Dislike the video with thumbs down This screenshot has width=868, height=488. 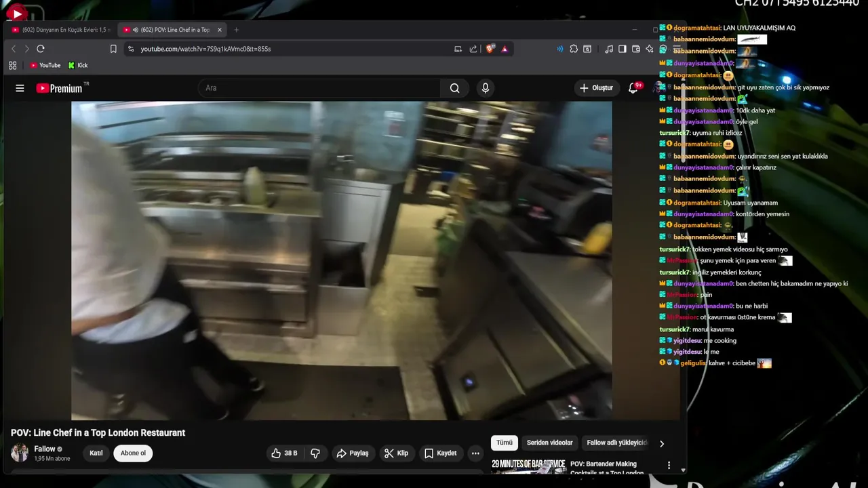point(315,453)
